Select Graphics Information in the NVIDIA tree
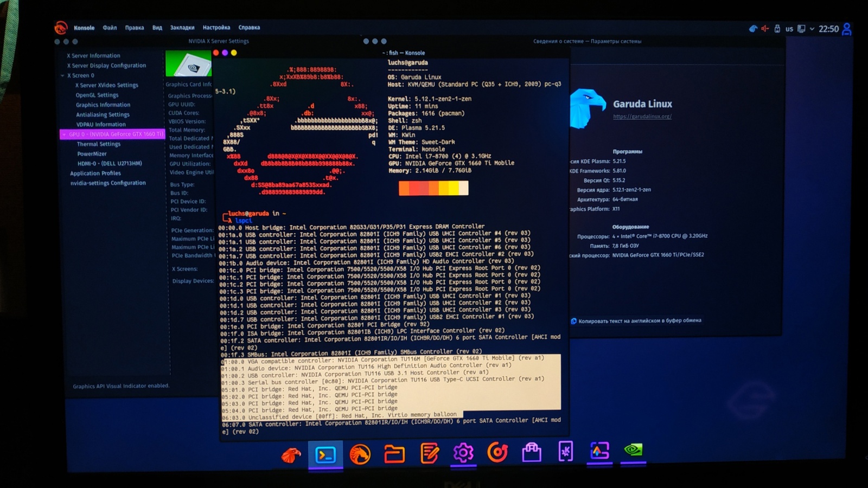The width and height of the screenshot is (868, 488). (103, 105)
